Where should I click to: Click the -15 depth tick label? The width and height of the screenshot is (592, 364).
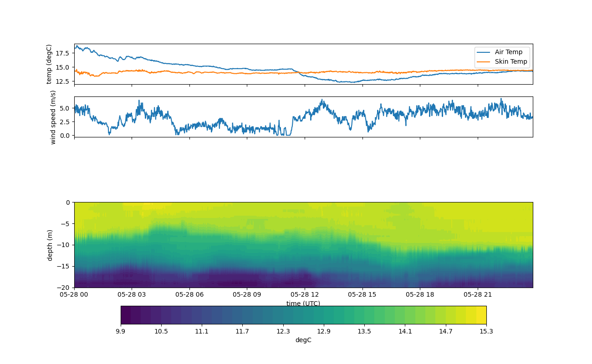64,266
